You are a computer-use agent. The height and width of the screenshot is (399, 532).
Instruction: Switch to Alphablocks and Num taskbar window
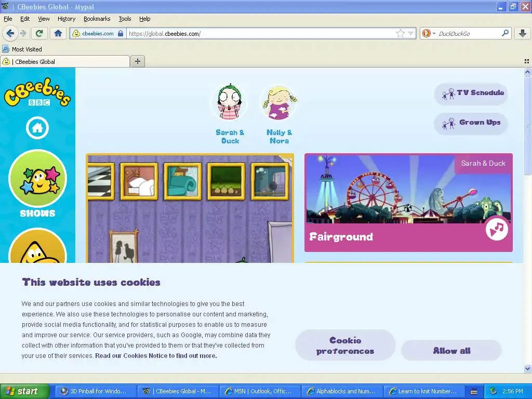342,391
